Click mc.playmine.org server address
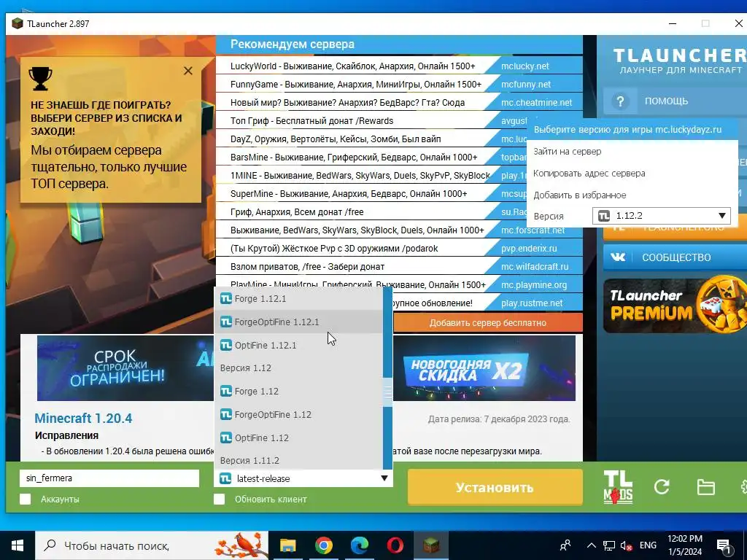This screenshot has height=560, width=747. [533, 285]
